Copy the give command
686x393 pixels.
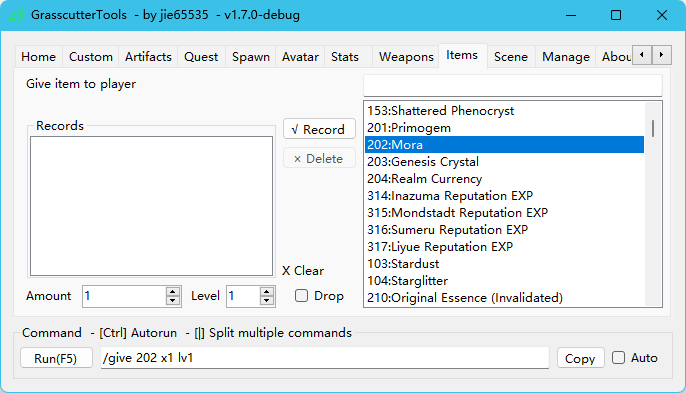point(580,358)
